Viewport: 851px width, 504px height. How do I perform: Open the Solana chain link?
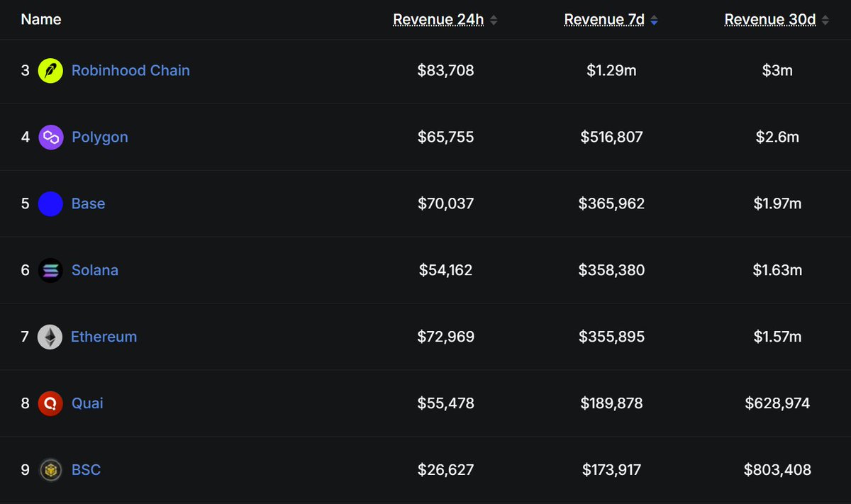(95, 271)
